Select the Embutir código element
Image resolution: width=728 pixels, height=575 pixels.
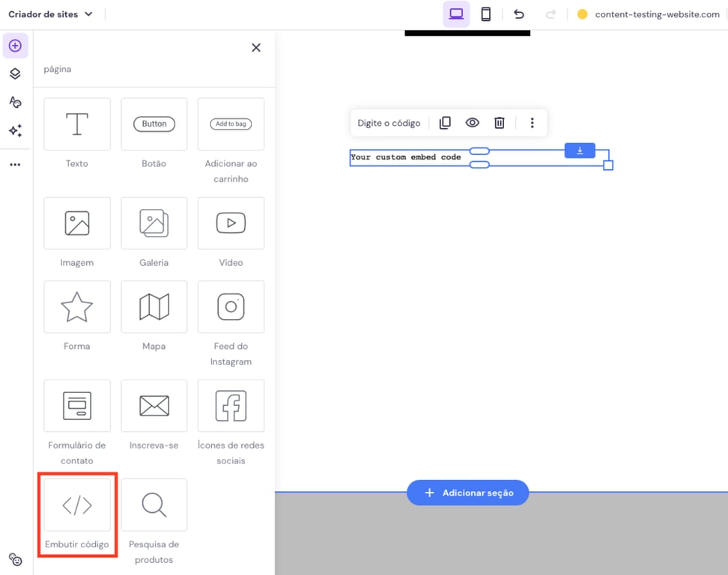tap(76, 505)
